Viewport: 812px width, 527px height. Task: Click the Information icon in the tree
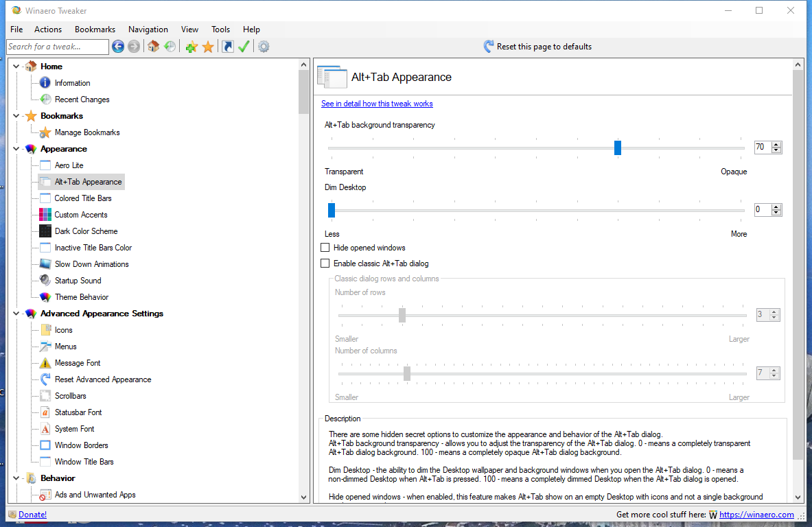pos(45,83)
